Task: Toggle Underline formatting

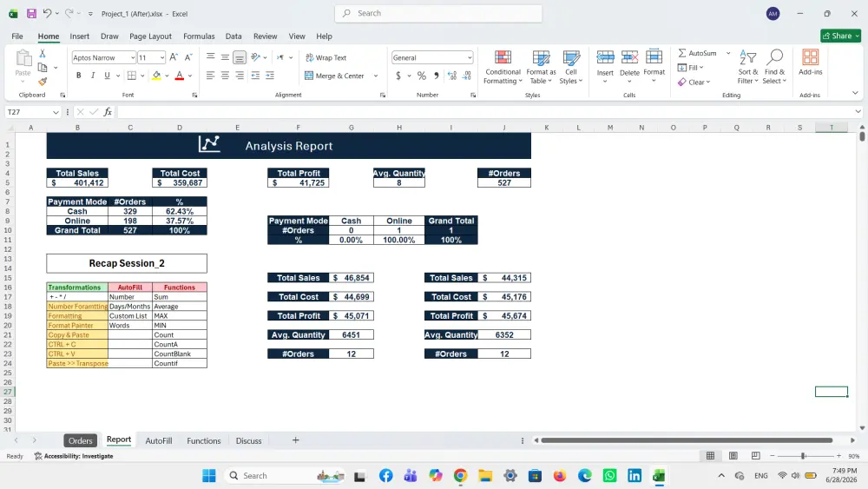Action: coord(107,76)
